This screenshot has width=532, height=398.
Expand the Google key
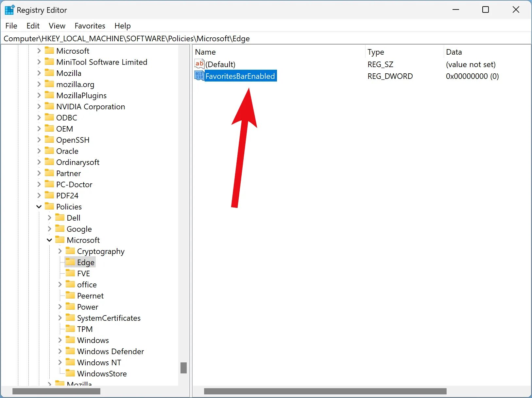click(x=49, y=229)
